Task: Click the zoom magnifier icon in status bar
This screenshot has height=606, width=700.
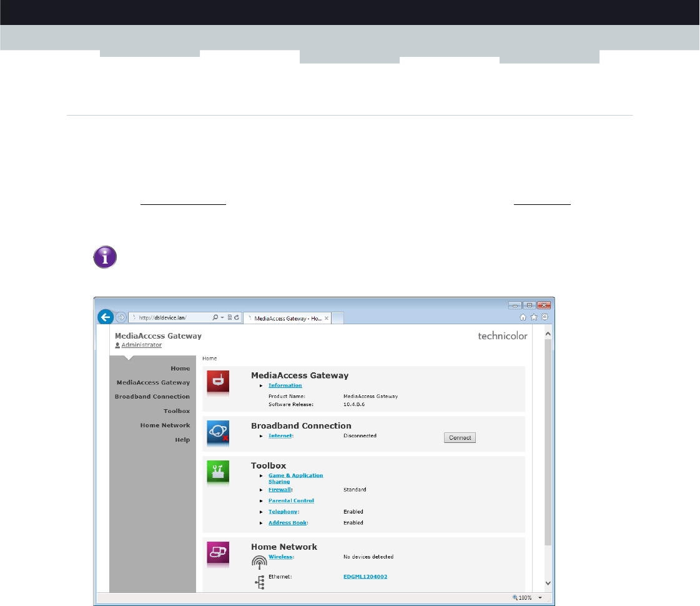Action: coord(515,597)
